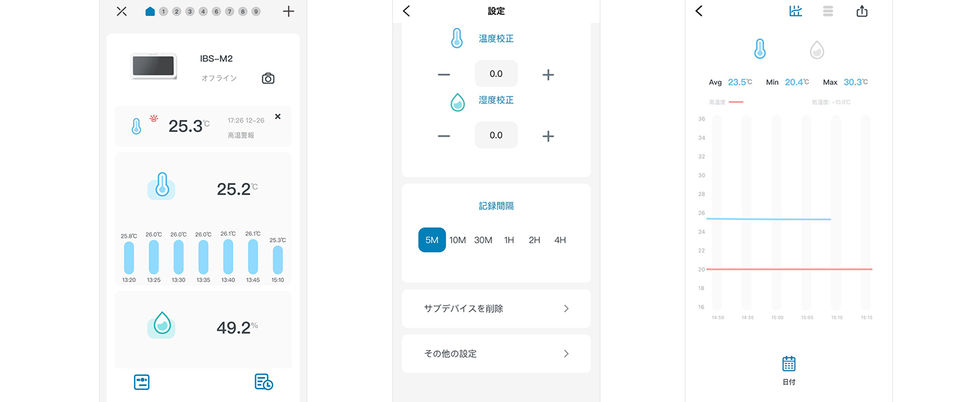This screenshot has height=402, width=980.
Task: Select the home icon in the top bar
Action: [x=149, y=11]
